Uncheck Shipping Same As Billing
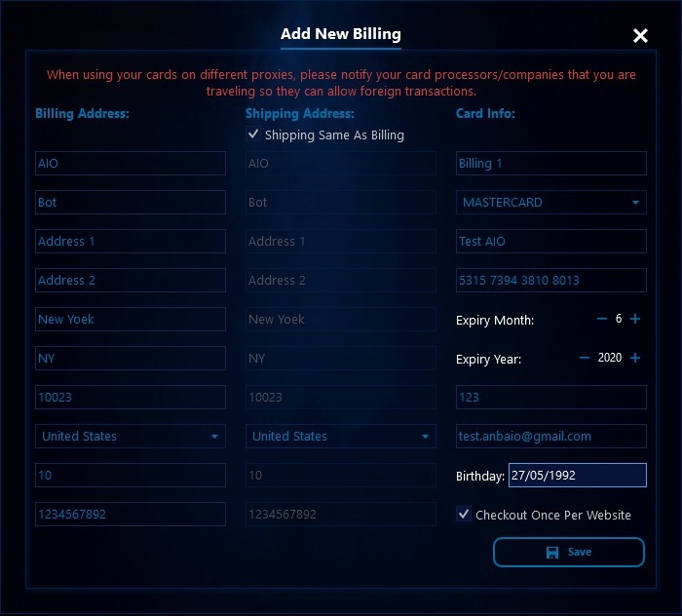The image size is (682, 616). coord(253,135)
